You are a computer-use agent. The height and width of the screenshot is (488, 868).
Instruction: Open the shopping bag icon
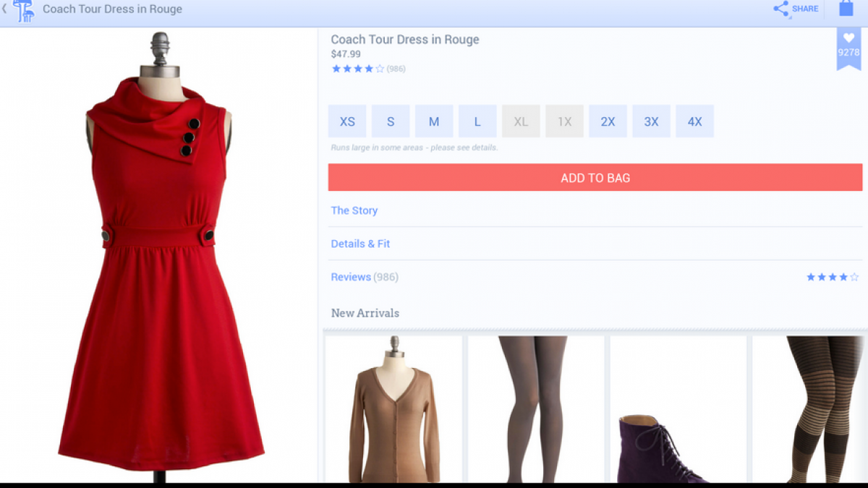(846, 9)
